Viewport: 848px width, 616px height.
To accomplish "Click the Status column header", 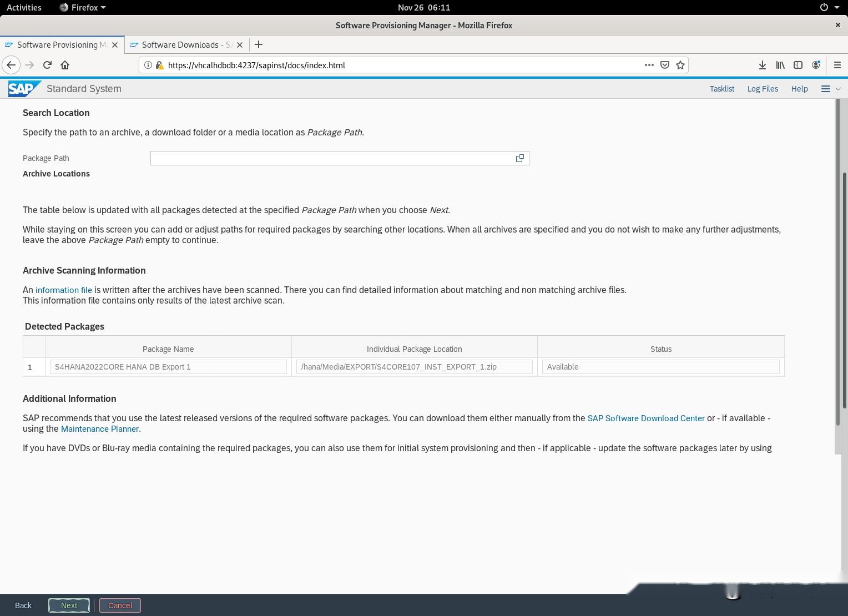I will (661, 349).
